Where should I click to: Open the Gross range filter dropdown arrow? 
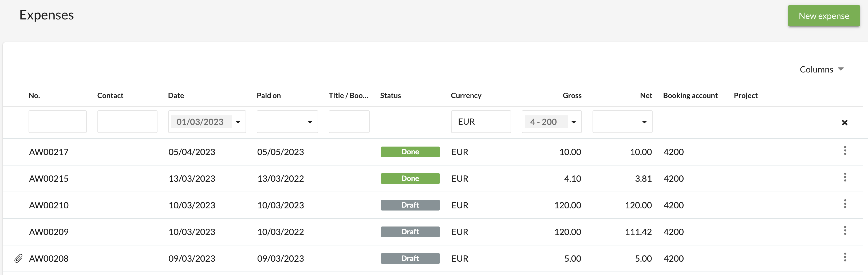coord(574,122)
